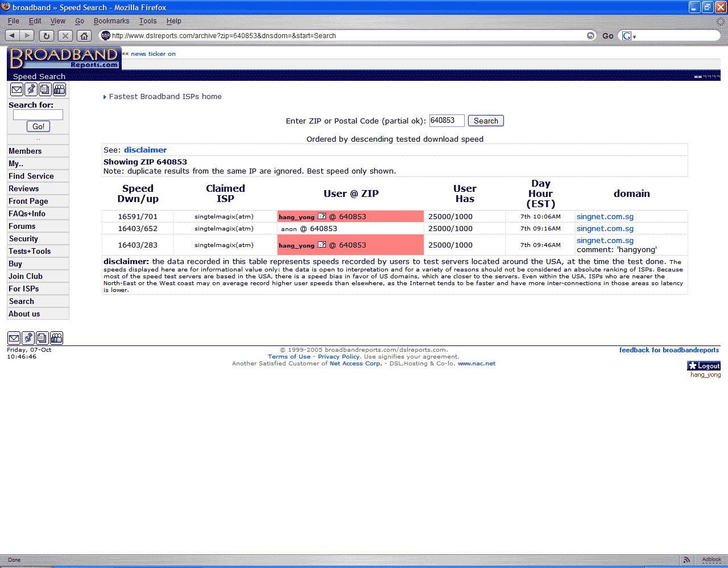Click the URL address bar field
Screen dimensions: 728x568
pos(347,35)
